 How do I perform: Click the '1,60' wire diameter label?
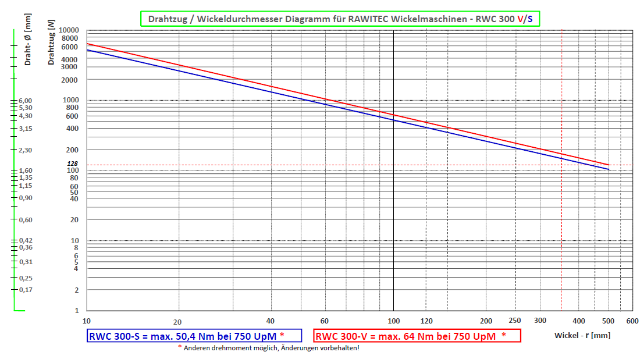(26, 170)
